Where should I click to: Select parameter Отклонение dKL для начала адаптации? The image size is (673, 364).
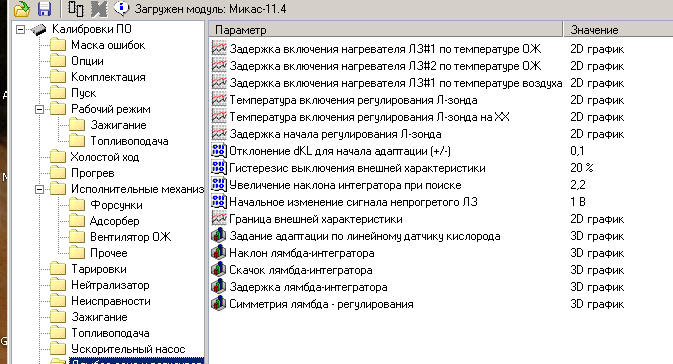point(340,151)
